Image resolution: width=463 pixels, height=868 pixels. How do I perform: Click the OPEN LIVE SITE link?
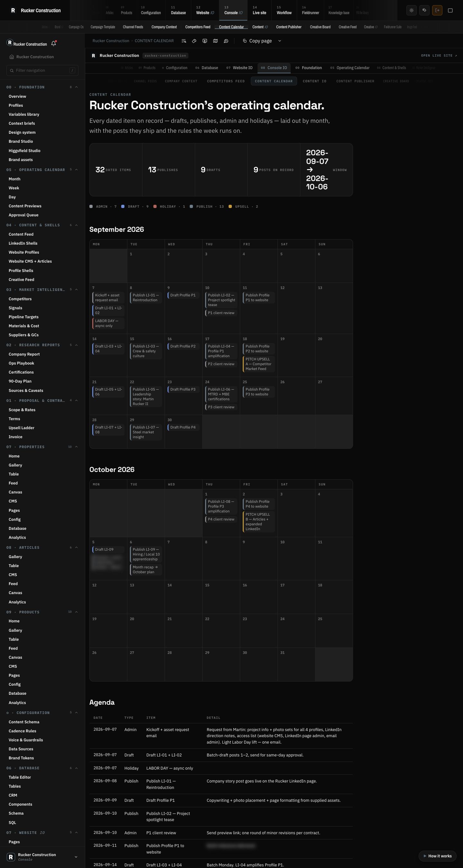tap(439, 56)
